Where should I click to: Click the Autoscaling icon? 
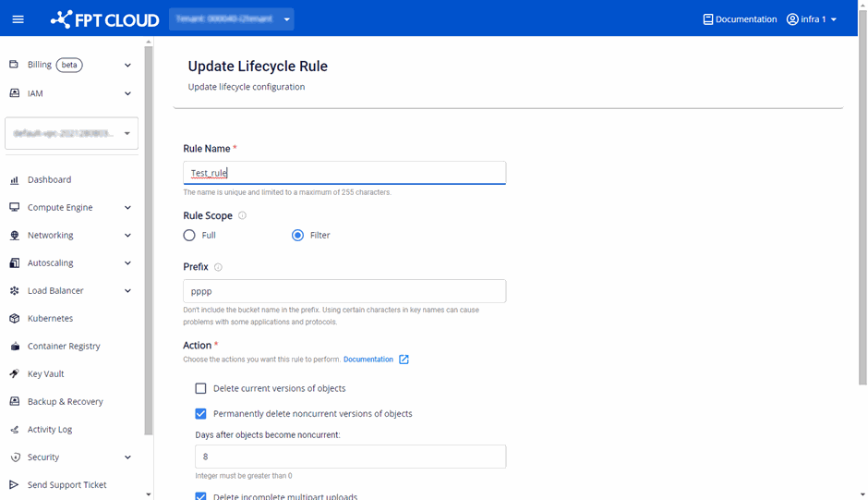point(15,262)
